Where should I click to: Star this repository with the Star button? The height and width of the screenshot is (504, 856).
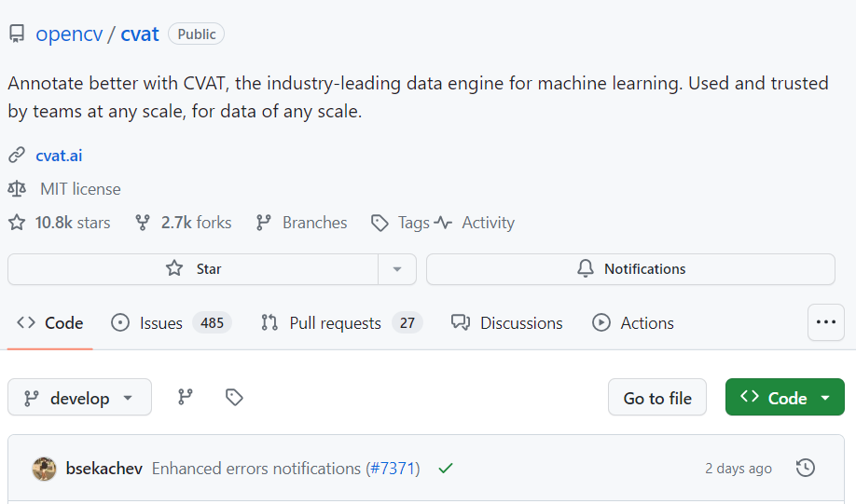193,269
